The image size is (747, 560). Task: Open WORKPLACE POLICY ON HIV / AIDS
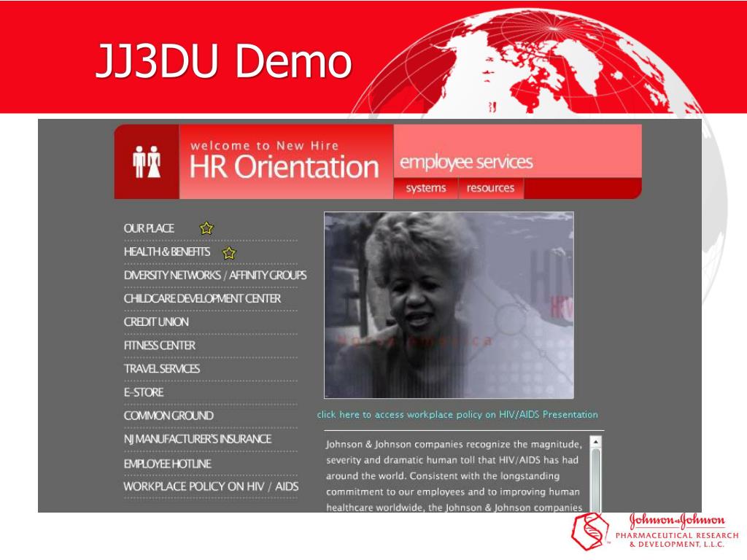[x=211, y=486]
